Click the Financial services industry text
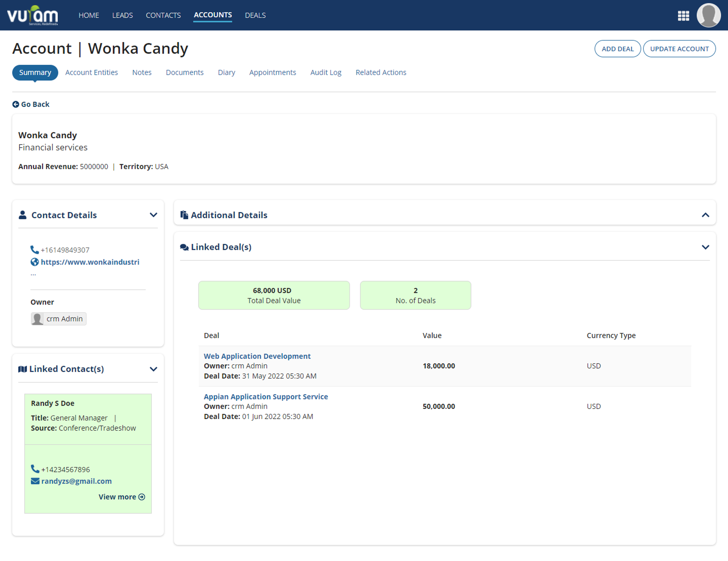This screenshot has width=728, height=561. [x=53, y=147]
